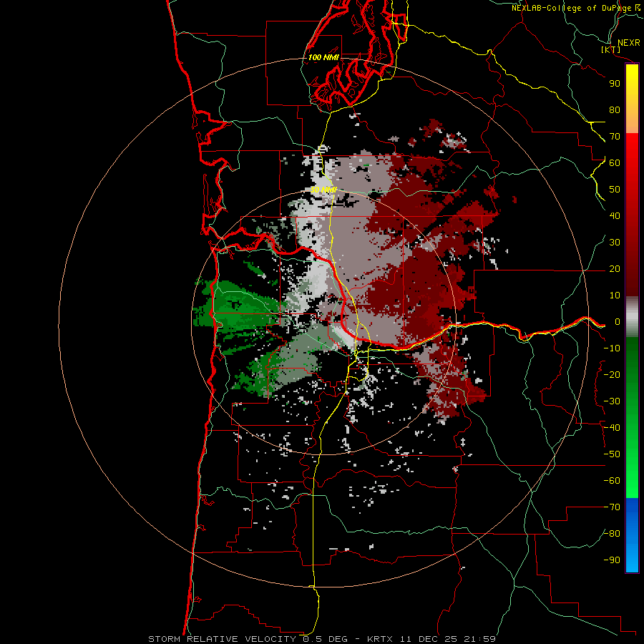
Task: Click the "70" value on the velocity scale
Action: coord(615,137)
